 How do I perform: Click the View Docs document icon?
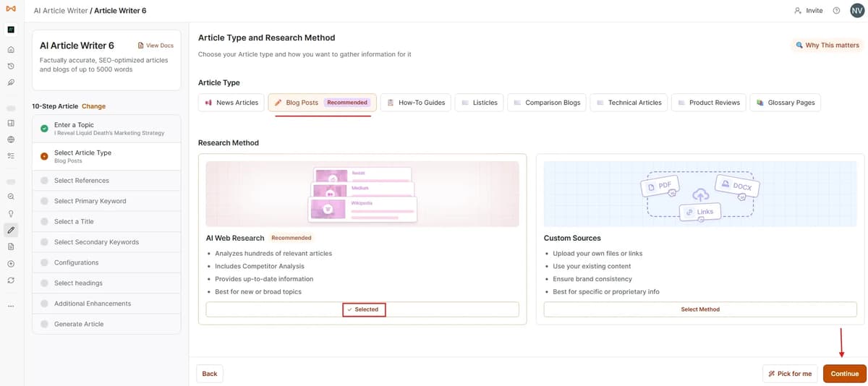point(140,46)
